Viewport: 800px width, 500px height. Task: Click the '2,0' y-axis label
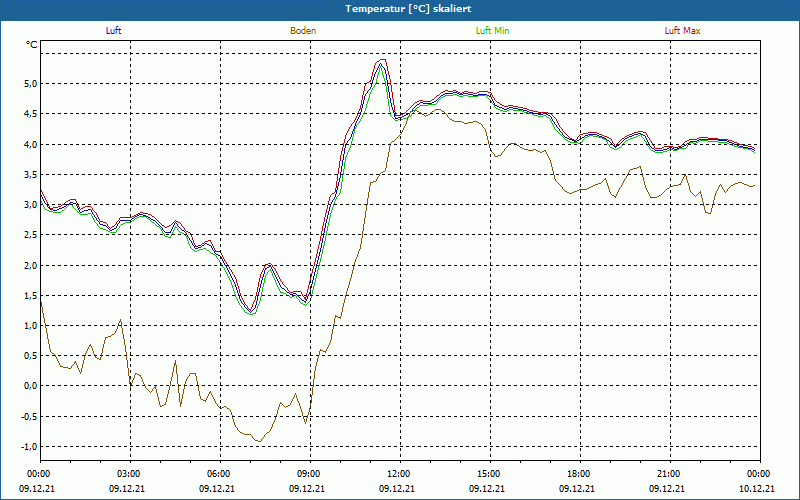coord(31,265)
